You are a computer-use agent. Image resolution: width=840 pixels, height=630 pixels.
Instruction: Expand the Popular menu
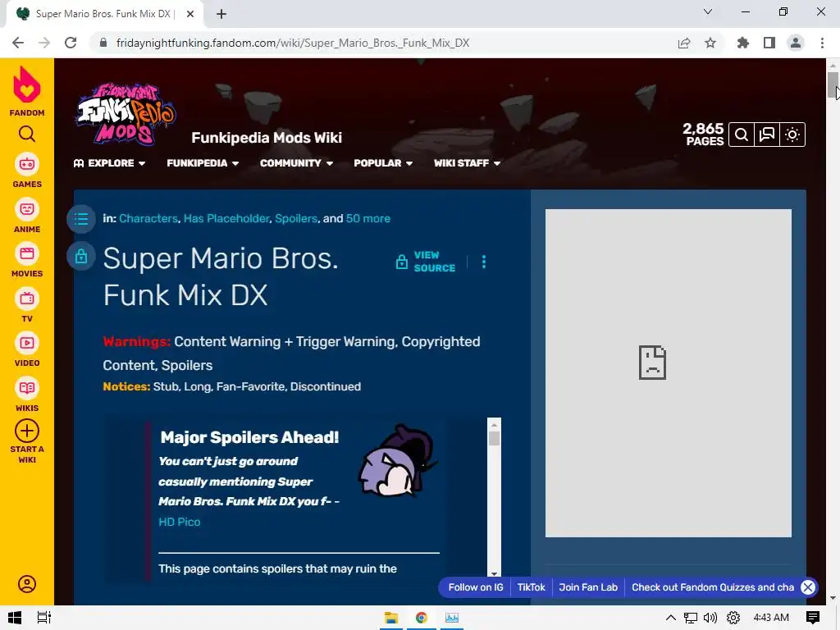pyautogui.click(x=383, y=163)
